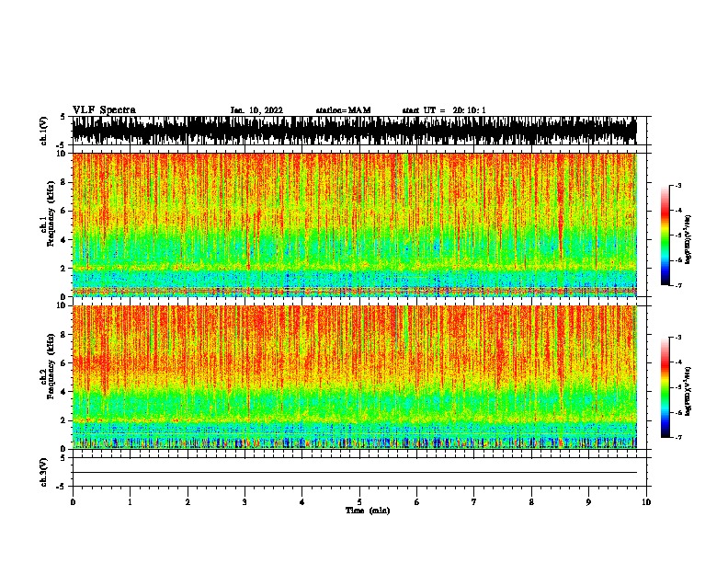The image size is (728, 563).
Task: Click the ch.1 colorbar "log(PSD)" label
Action: [688, 239]
